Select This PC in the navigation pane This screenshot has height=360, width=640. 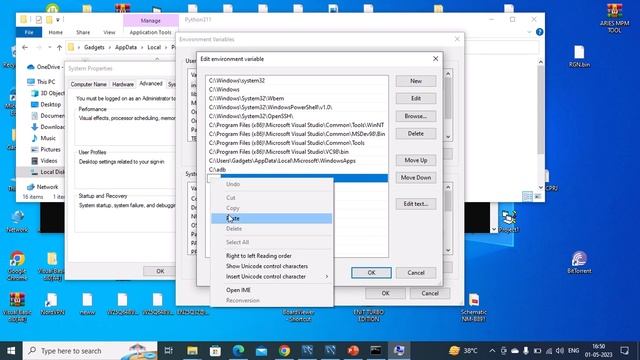pyautogui.click(x=41, y=82)
